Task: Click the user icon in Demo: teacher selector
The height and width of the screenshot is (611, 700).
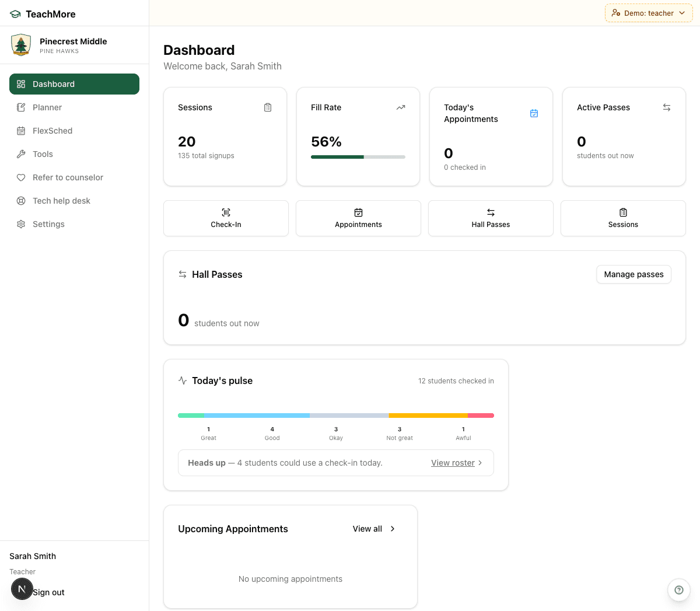Action: [x=616, y=13]
